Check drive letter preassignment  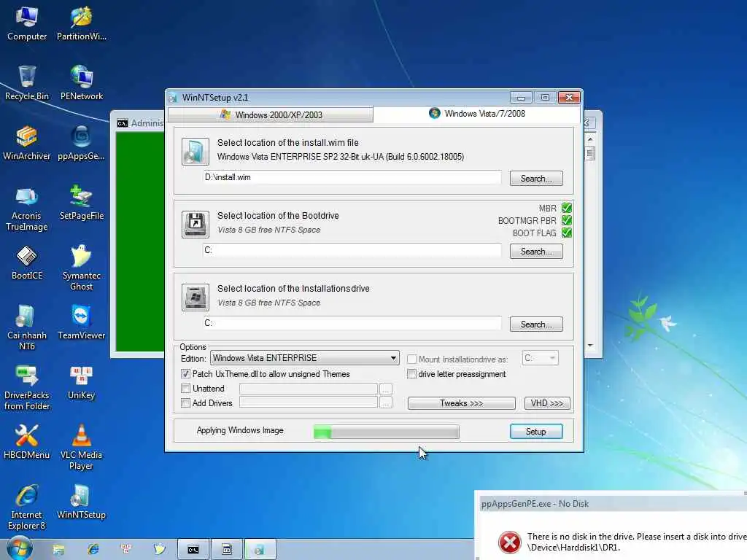tap(411, 374)
